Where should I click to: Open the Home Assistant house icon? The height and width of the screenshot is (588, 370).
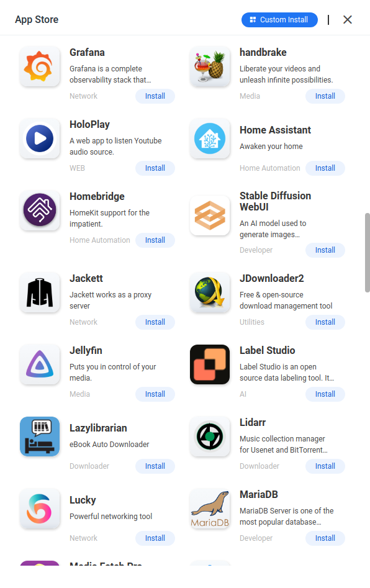click(210, 138)
